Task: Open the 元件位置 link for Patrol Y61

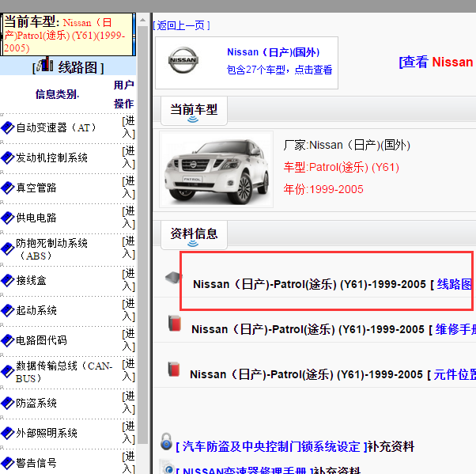Action: coord(455,374)
